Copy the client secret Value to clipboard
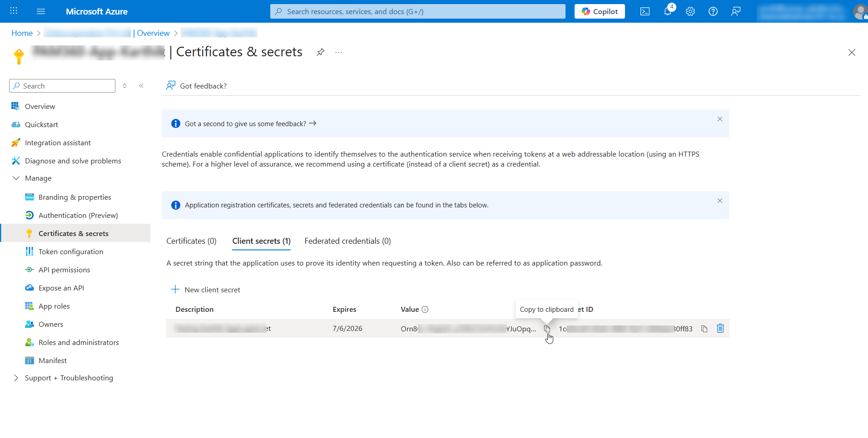This screenshot has height=438, width=868. (x=547, y=329)
